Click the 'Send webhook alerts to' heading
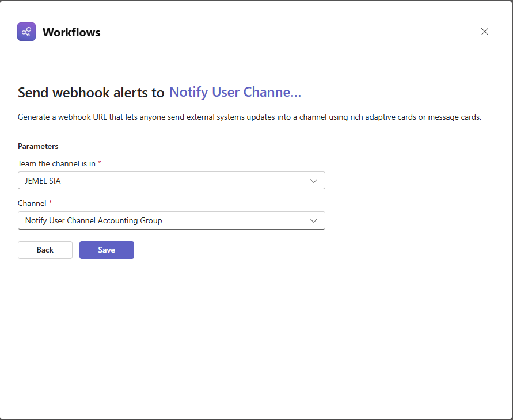 point(91,93)
